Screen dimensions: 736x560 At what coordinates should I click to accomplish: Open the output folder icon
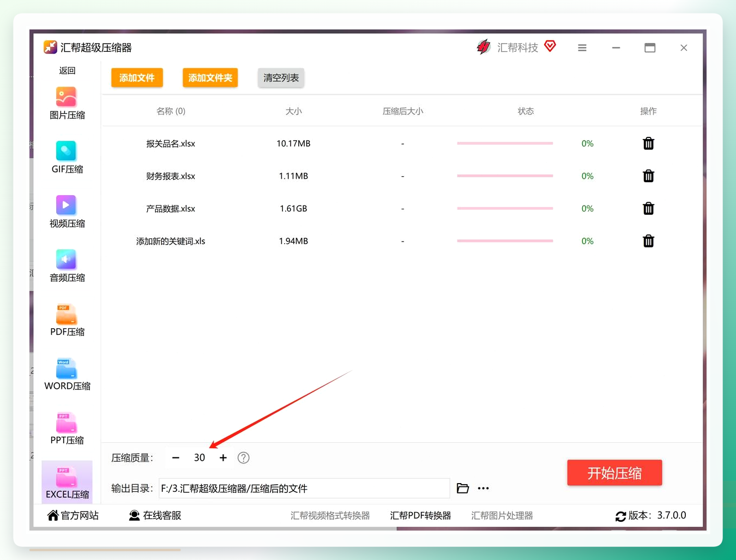[463, 488]
